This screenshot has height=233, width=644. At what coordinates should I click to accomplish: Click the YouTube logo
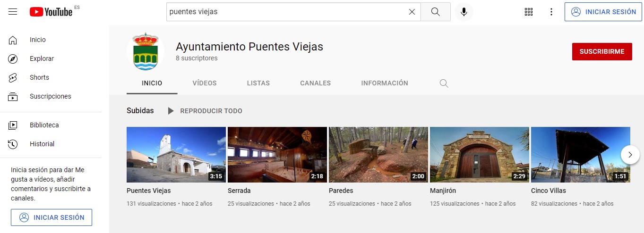[51, 12]
